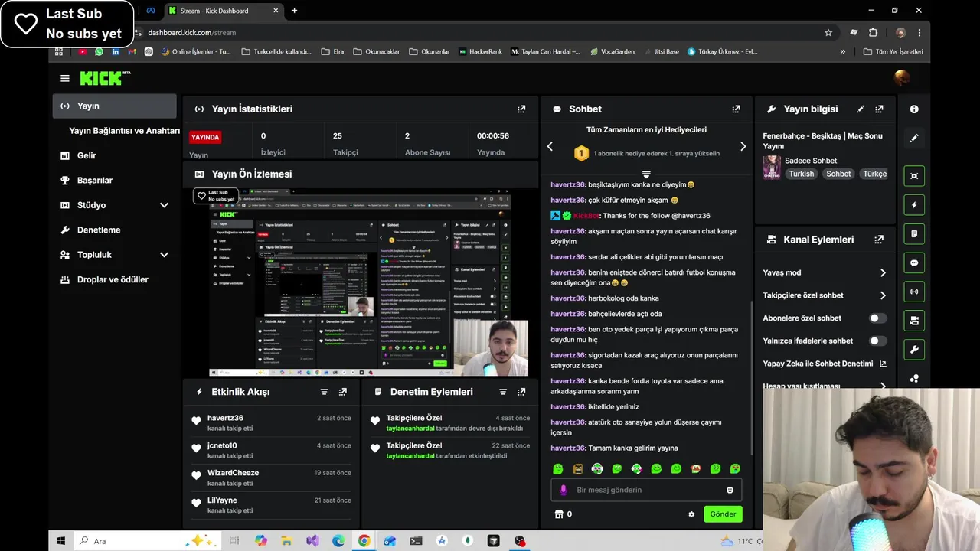The width and height of the screenshot is (980, 551).
Task: Show more bookmarks with the double-arrow
Action: [843, 52]
